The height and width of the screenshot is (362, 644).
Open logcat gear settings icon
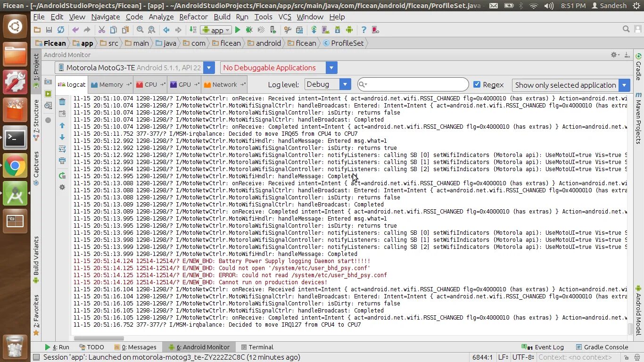click(62, 187)
